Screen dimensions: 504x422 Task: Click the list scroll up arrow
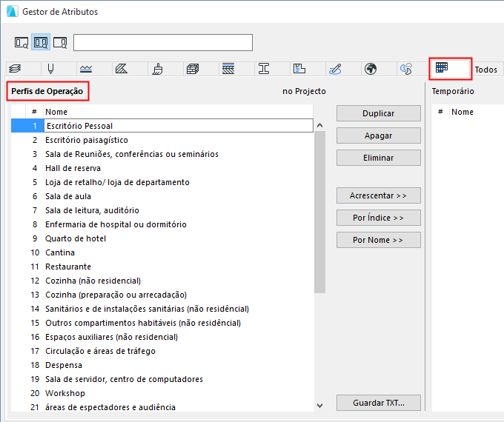320,125
